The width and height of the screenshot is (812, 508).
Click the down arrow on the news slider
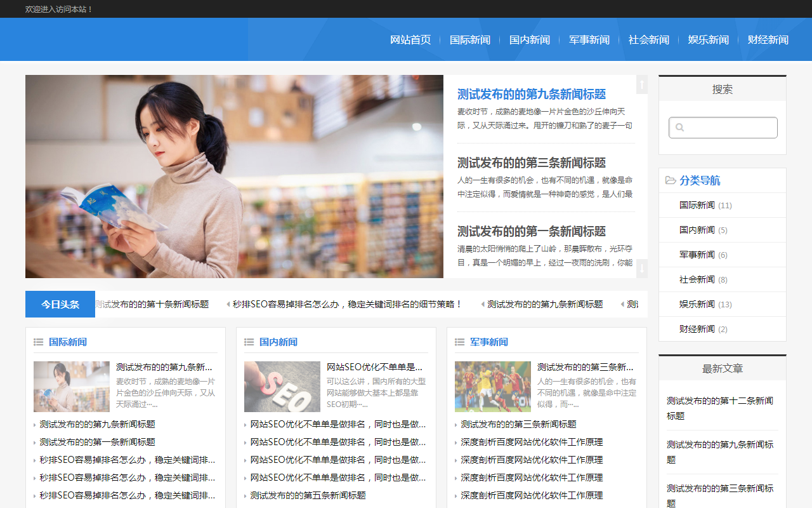[x=642, y=269]
